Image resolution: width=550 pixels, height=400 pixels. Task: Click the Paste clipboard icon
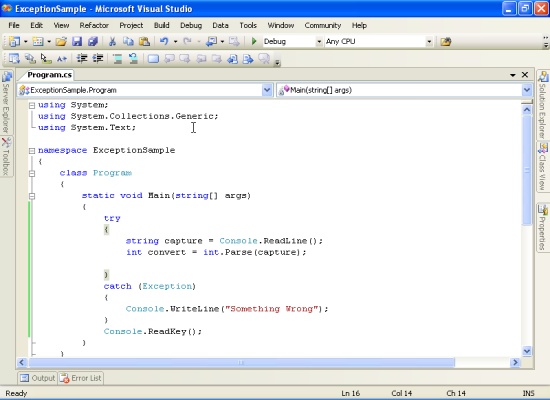[144, 41]
